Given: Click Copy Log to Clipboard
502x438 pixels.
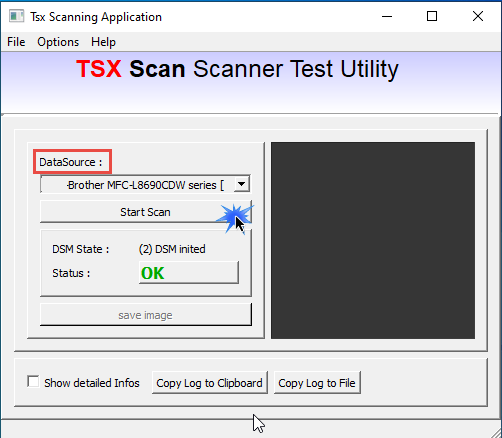Looking at the screenshot, I should click(x=210, y=383).
